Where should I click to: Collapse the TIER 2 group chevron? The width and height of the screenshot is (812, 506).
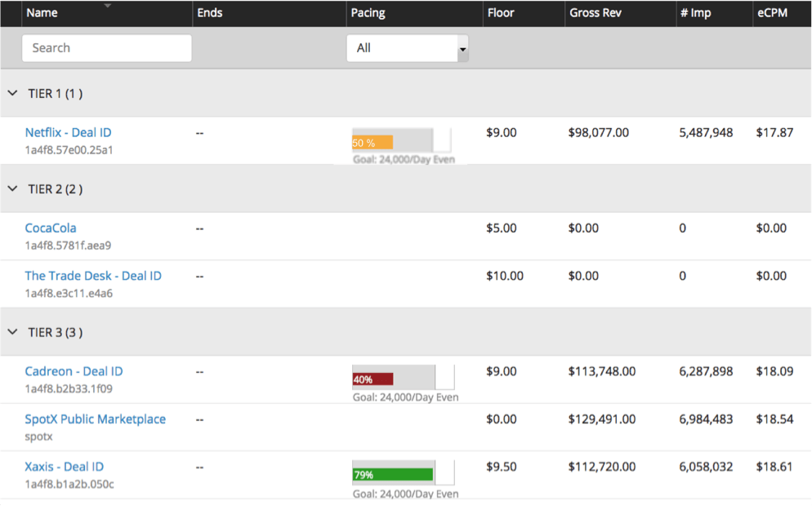coord(13,189)
